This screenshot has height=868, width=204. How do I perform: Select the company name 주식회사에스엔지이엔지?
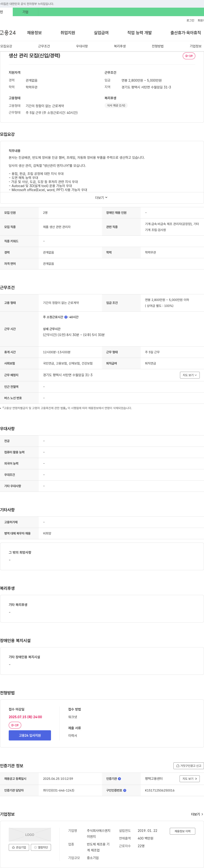point(99,834)
